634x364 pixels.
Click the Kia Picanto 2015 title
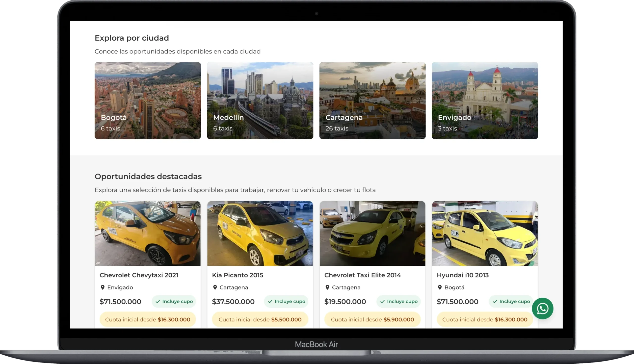click(238, 275)
